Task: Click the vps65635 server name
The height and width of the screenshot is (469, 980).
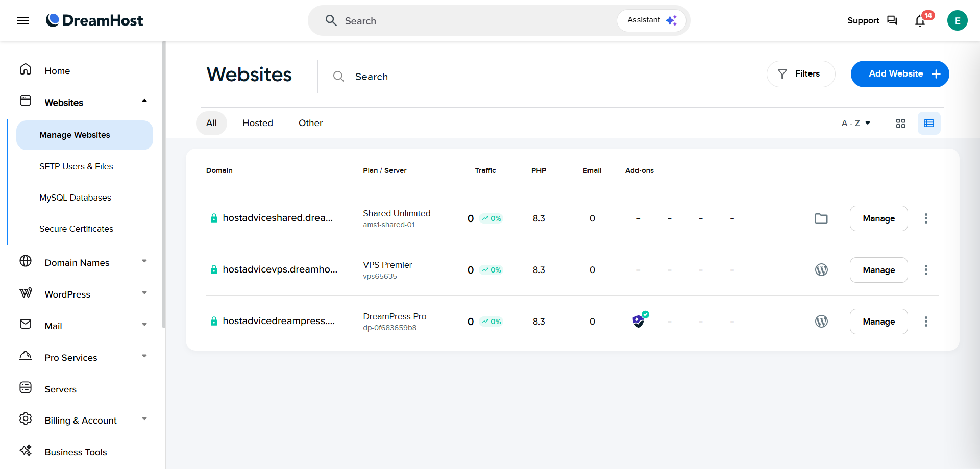Action: pos(380,276)
